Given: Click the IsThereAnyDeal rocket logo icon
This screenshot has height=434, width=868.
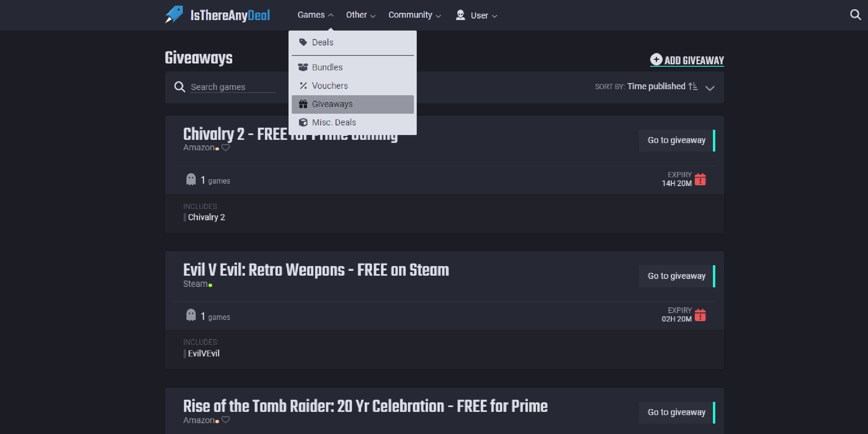Looking at the screenshot, I should (x=174, y=15).
